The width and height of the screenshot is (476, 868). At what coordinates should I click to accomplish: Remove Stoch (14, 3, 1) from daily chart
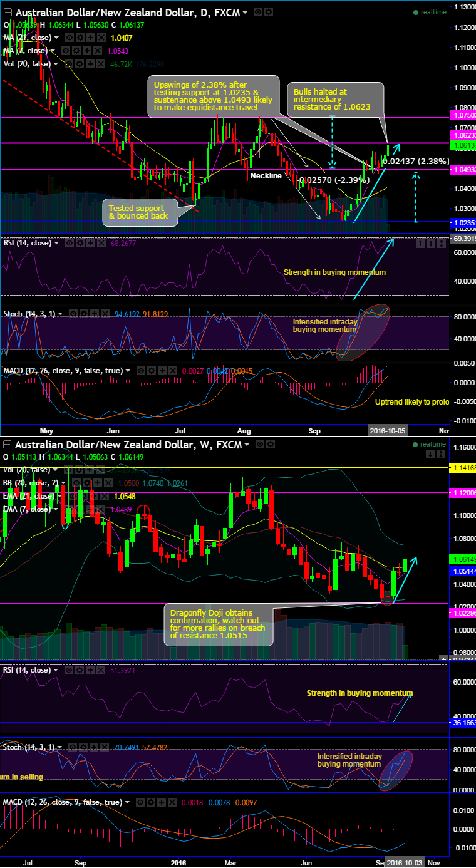[105, 314]
